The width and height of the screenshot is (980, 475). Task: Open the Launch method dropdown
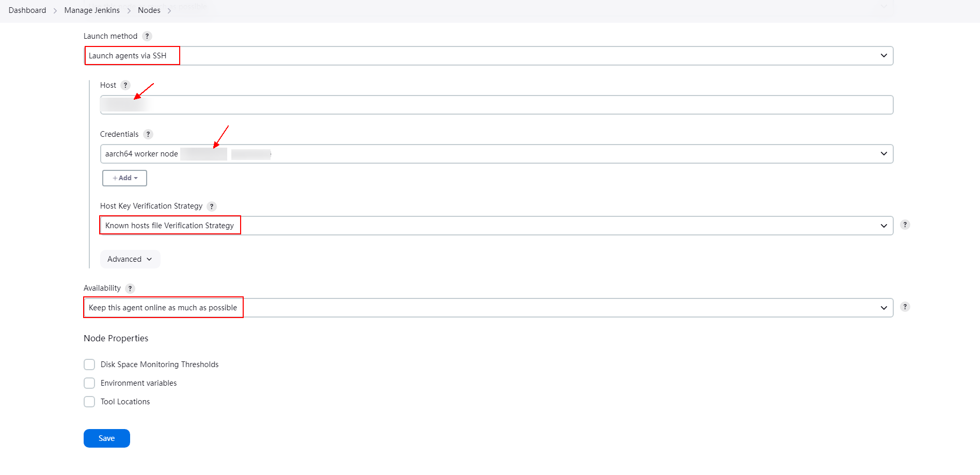(488, 56)
